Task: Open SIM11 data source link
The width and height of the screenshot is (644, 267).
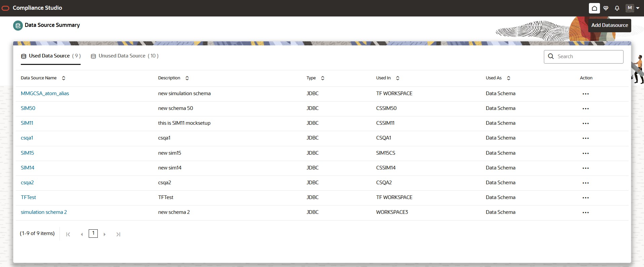Action: (x=27, y=123)
